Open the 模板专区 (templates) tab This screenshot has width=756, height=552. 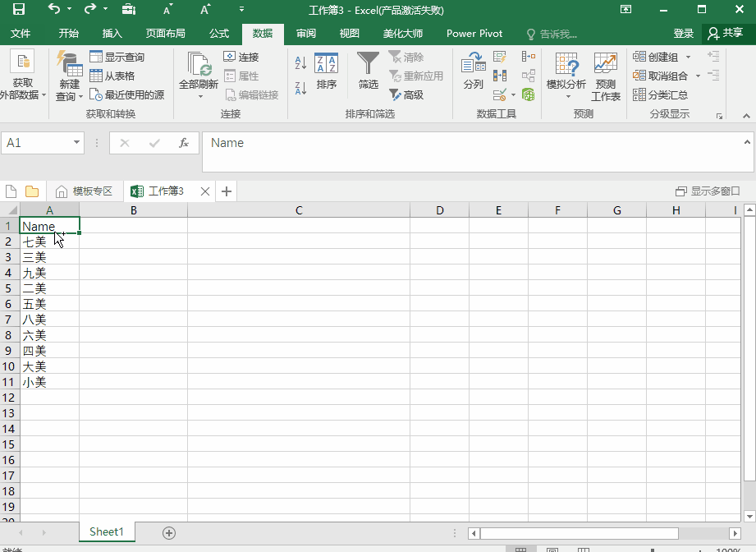[x=85, y=191]
